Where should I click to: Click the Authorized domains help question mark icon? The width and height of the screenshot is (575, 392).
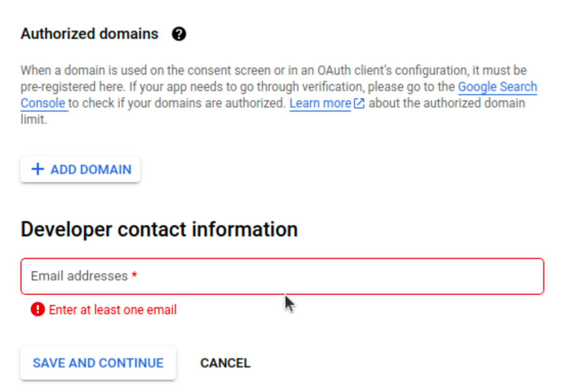(x=179, y=34)
